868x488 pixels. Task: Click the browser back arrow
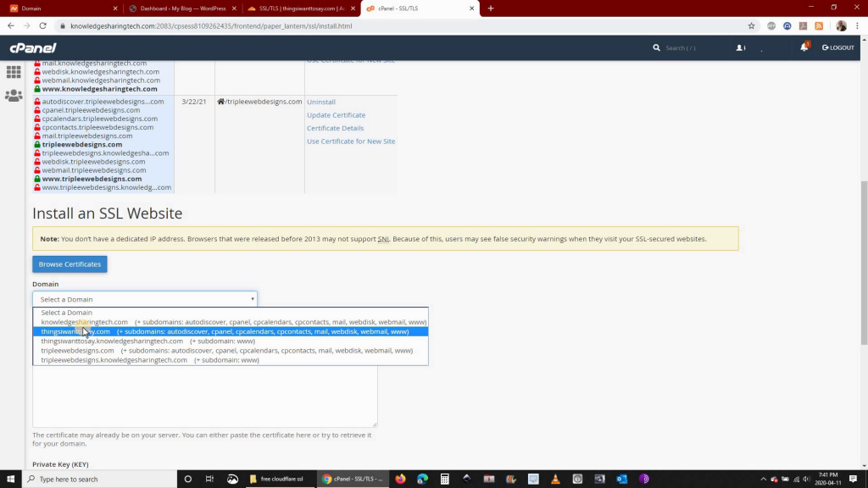[11, 25]
